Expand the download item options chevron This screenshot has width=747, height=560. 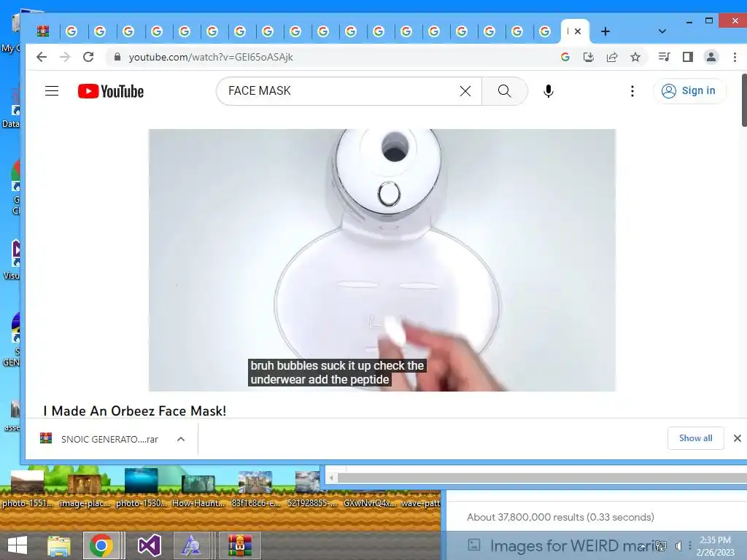coord(181,439)
